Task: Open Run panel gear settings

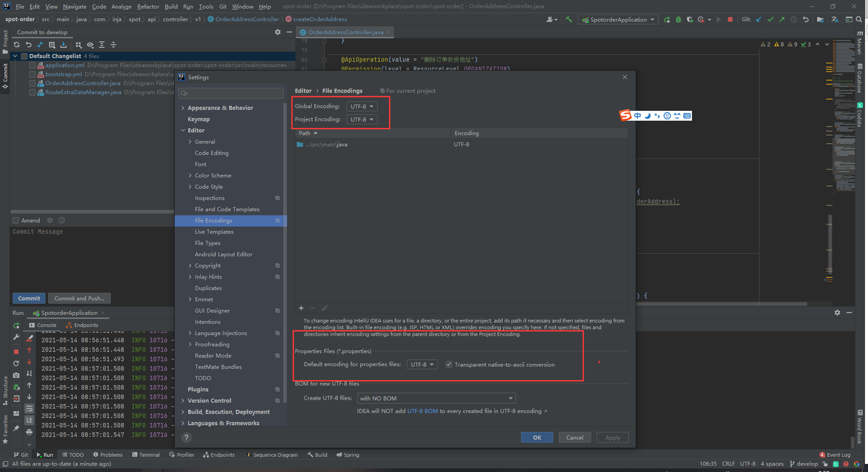Action: (x=837, y=312)
